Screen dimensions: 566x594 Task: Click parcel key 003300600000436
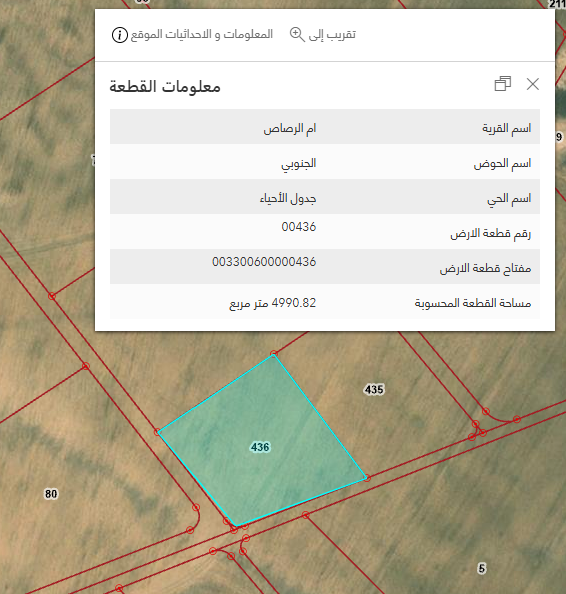(x=264, y=262)
